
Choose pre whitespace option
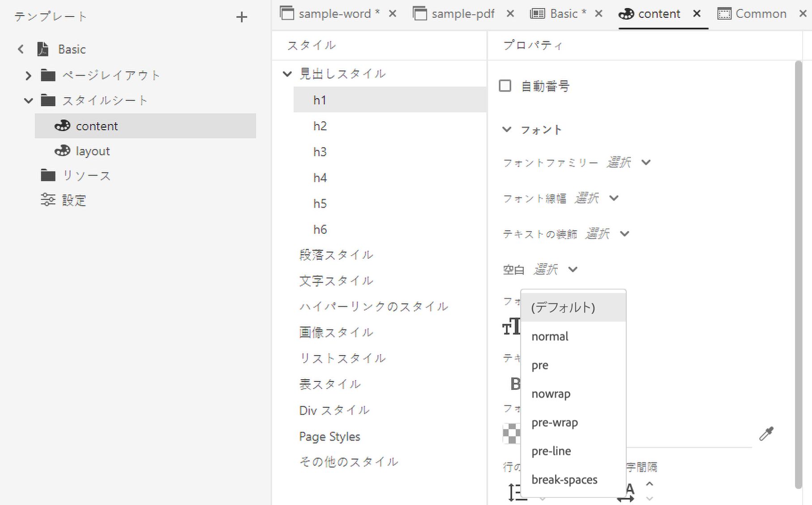pyautogui.click(x=573, y=365)
